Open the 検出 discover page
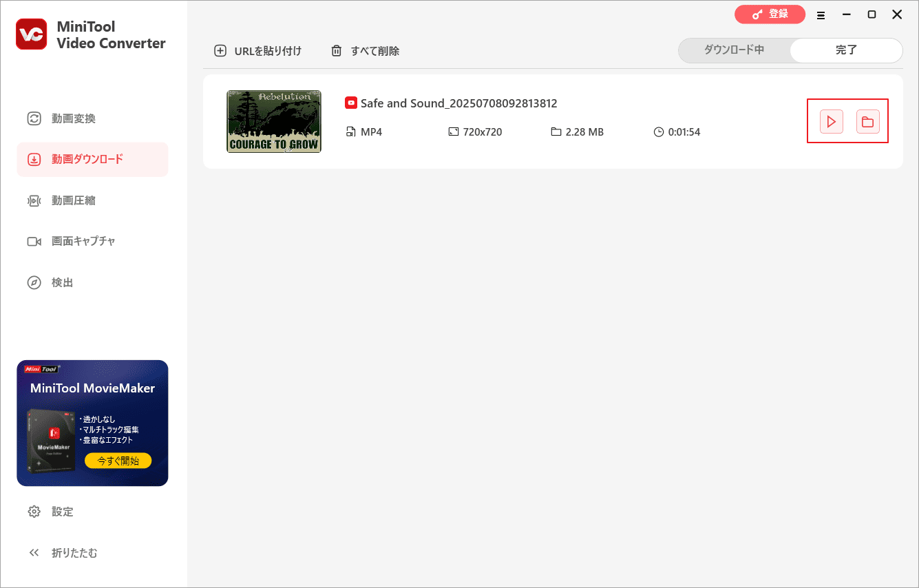Screen dimensions: 919x588 pos(92,282)
